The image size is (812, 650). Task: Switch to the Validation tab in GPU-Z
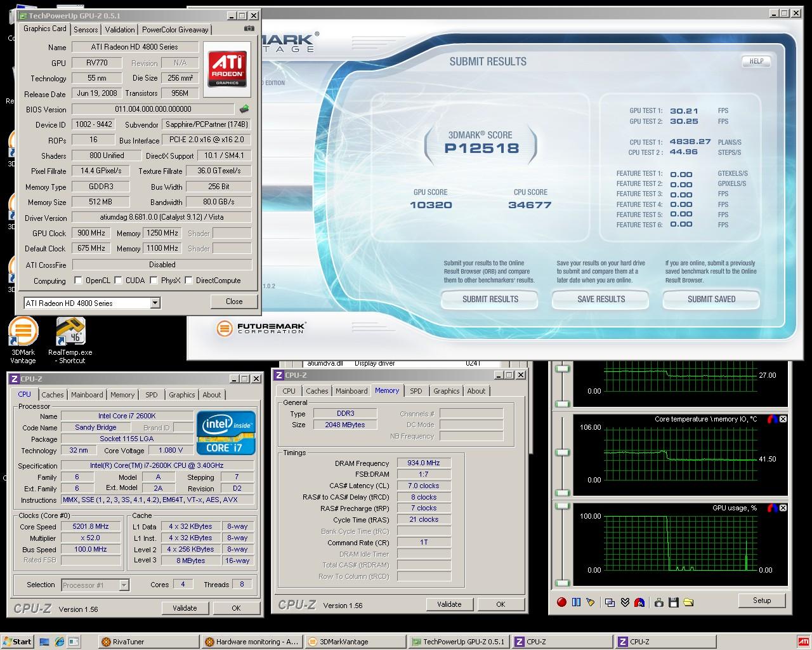120,29
